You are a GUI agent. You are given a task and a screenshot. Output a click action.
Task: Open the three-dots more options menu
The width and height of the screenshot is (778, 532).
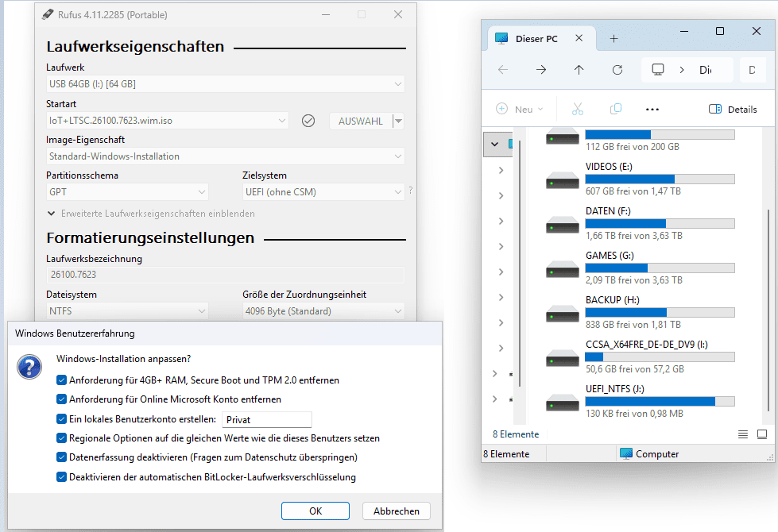click(x=652, y=109)
